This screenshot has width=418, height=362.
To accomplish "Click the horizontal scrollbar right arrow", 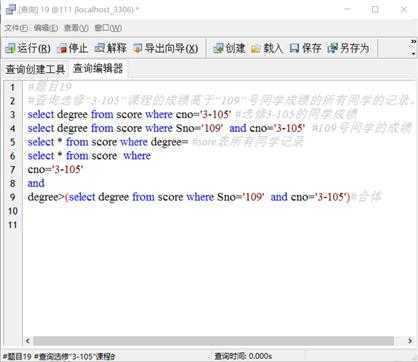I will point(410,341).
